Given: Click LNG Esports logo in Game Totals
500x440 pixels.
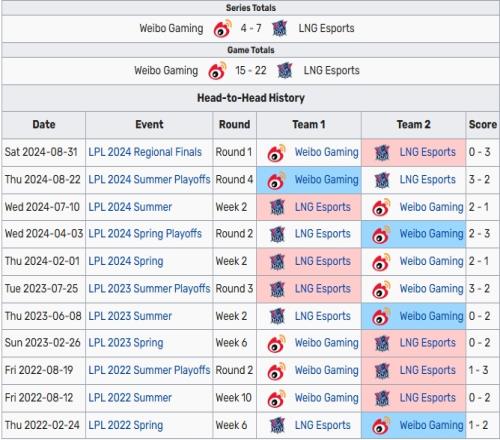Looking at the screenshot, I should click(x=285, y=71).
